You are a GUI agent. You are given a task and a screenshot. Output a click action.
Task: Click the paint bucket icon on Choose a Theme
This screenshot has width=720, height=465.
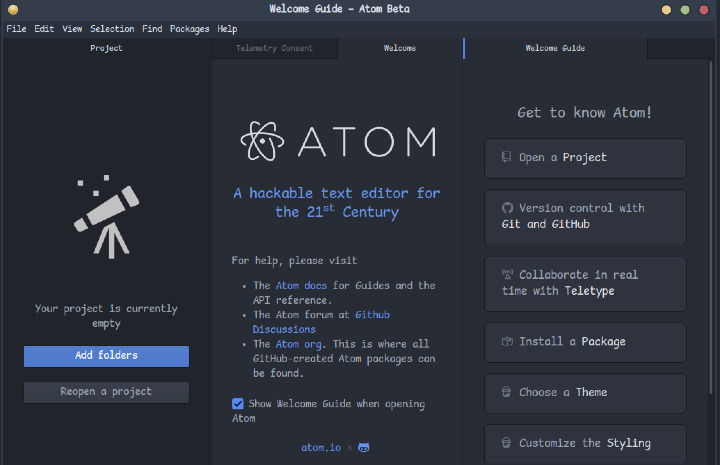tap(506, 392)
